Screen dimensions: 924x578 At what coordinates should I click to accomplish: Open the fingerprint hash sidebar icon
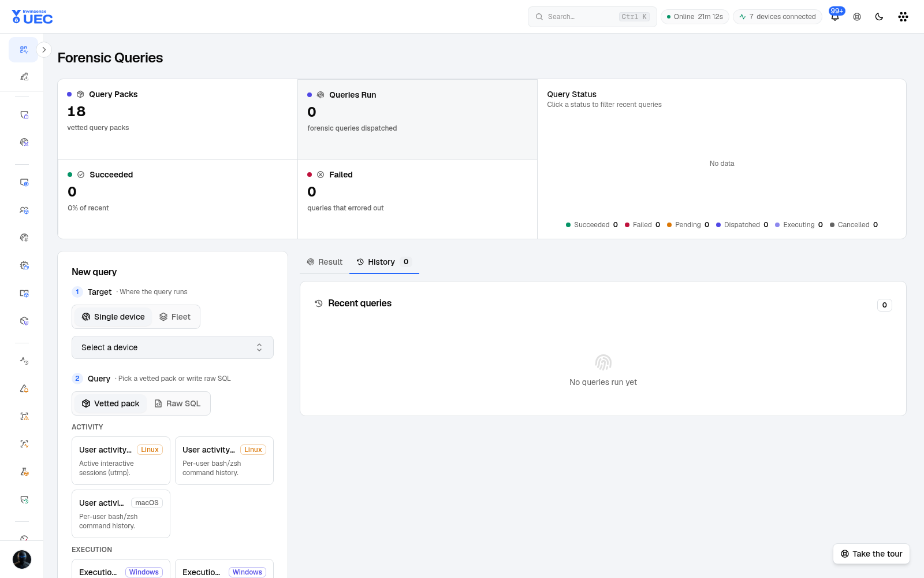pyautogui.click(x=24, y=238)
